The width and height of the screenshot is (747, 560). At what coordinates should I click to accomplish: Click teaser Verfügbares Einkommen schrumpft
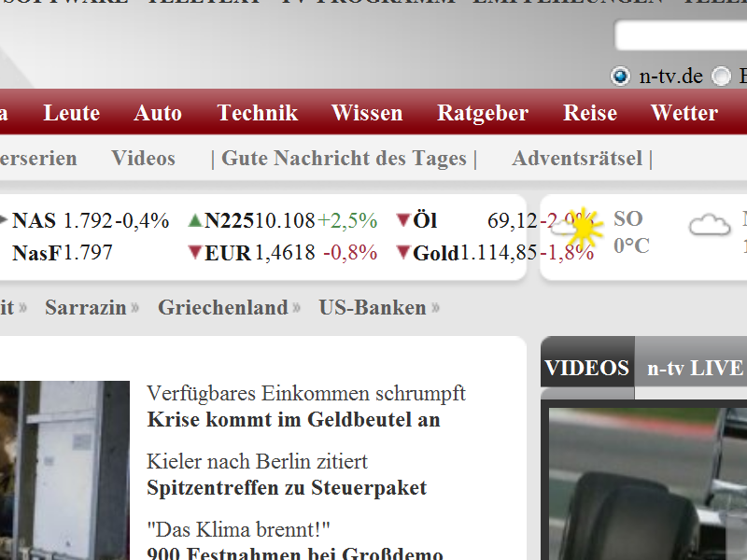306,393
